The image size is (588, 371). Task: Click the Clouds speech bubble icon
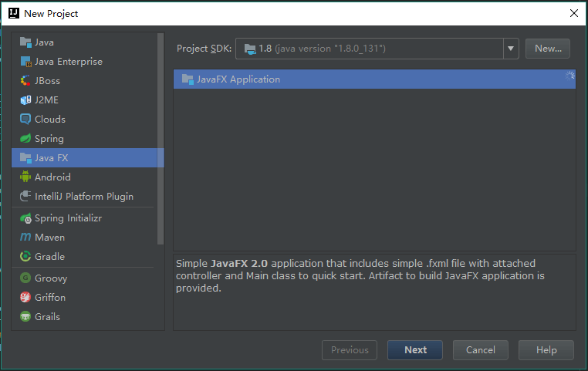[25, 120]
